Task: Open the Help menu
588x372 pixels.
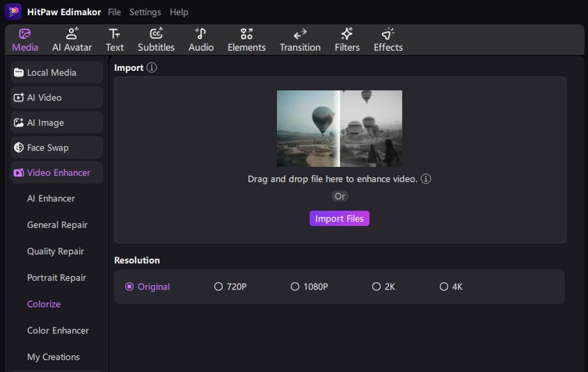Action: point(179,12)
